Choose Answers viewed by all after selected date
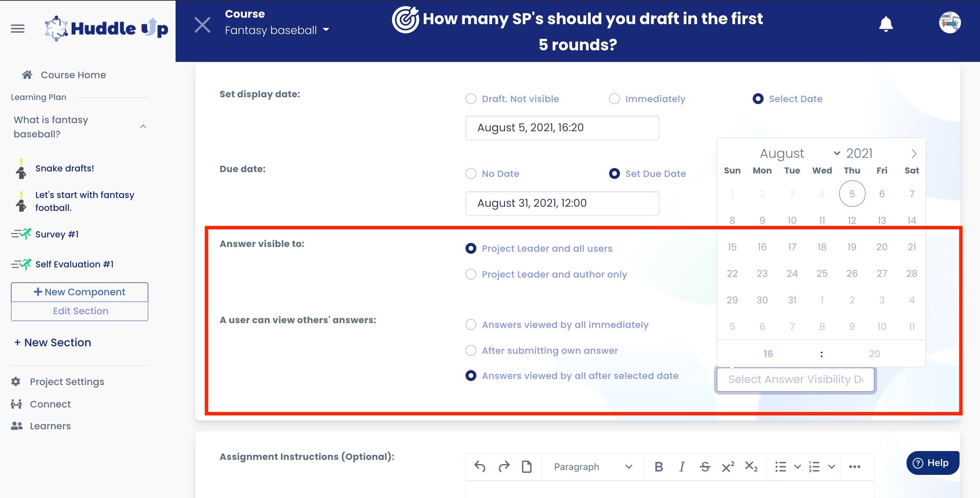The width and height of the screenshot is (980, 498). tap(471, 376)
